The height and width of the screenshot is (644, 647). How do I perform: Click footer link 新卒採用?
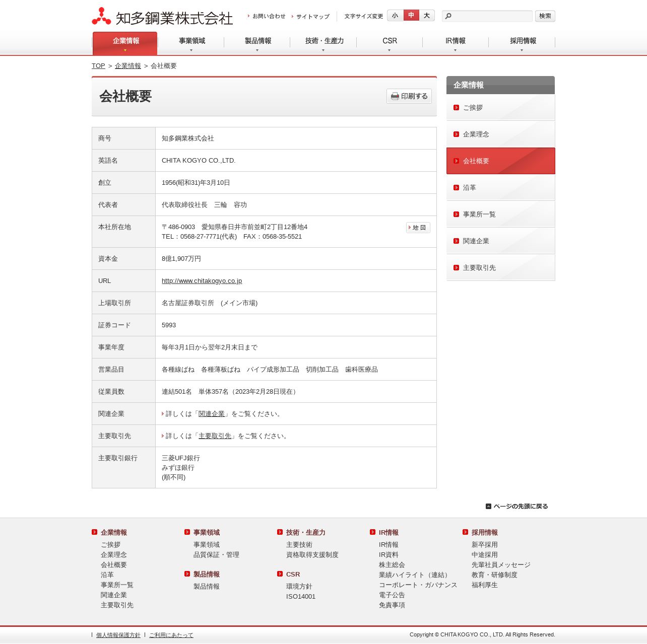pyautogui.click(x=485, y=545)
